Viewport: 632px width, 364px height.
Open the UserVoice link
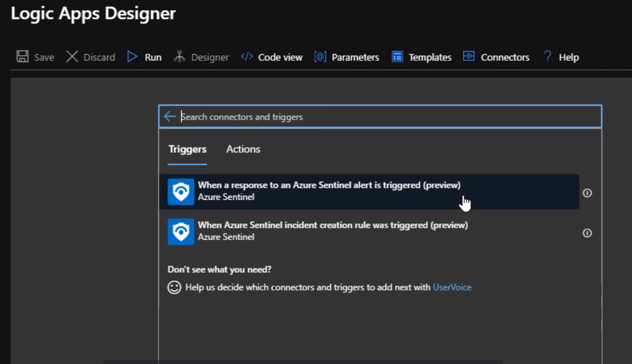452,287
